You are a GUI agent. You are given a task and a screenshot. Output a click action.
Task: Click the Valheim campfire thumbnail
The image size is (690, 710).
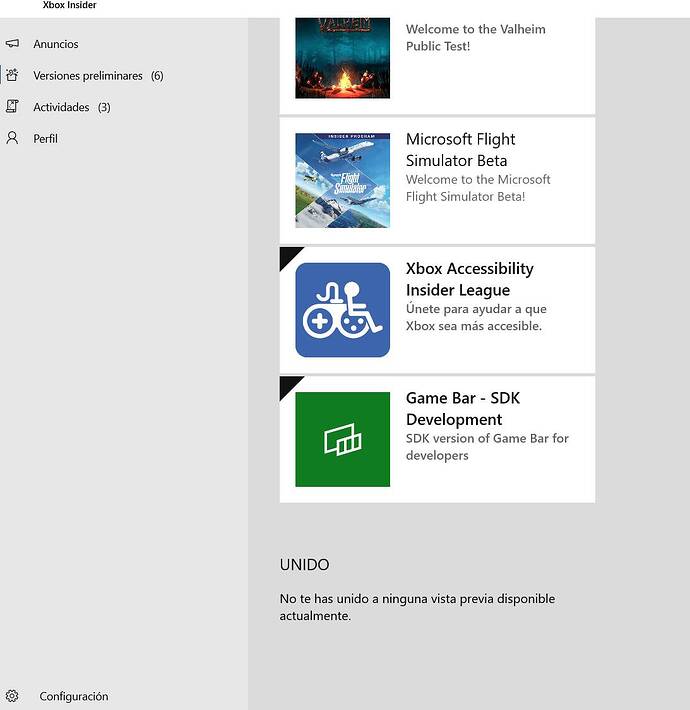(x=342, y=58)
